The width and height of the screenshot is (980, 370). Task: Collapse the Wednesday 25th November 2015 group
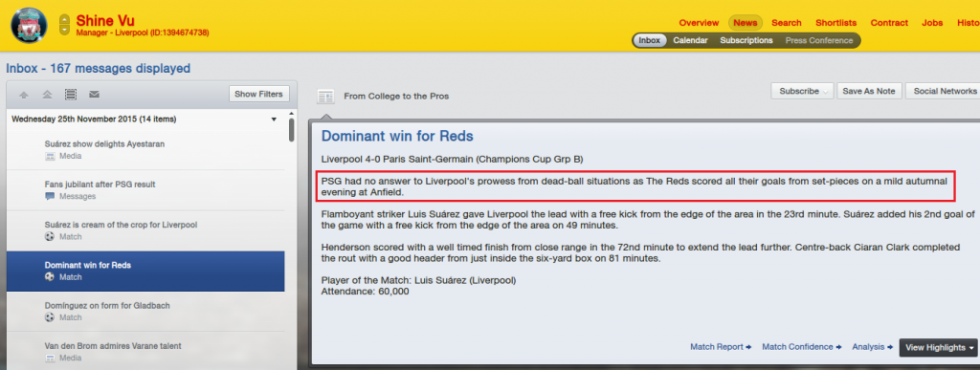[274, 120]
